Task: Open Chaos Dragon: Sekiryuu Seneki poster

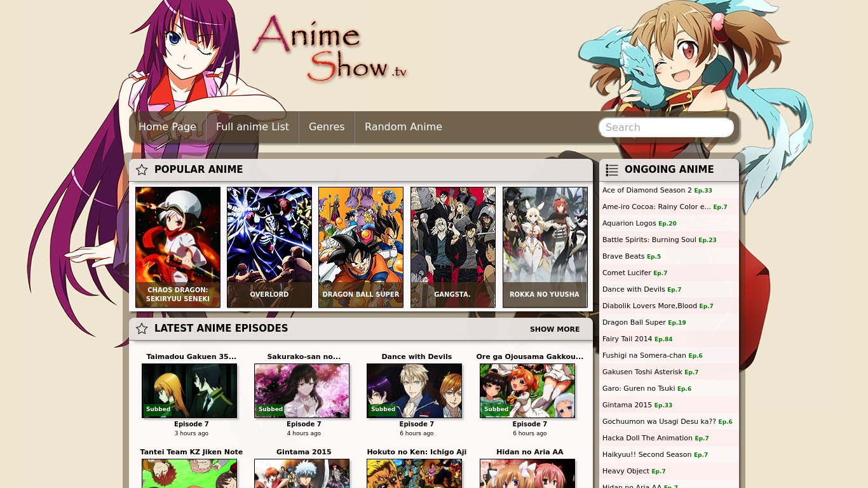Action: (178, 247)
